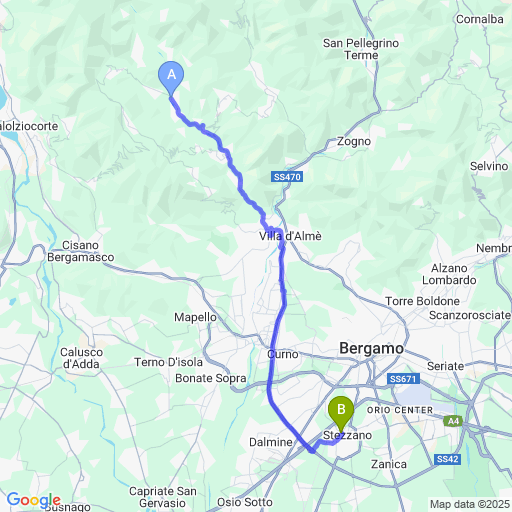Click the SS42 road shield
Viewport: 512px width, 512px height.
[x=447, y=459]
